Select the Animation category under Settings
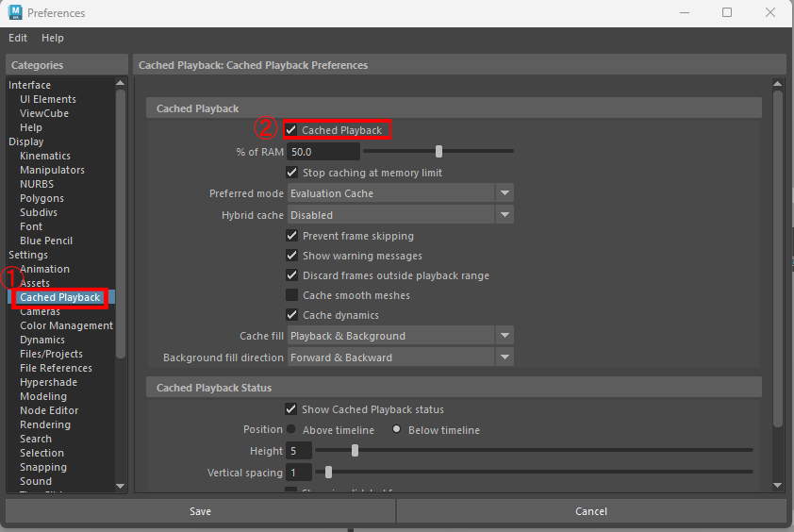 [44, 269]
